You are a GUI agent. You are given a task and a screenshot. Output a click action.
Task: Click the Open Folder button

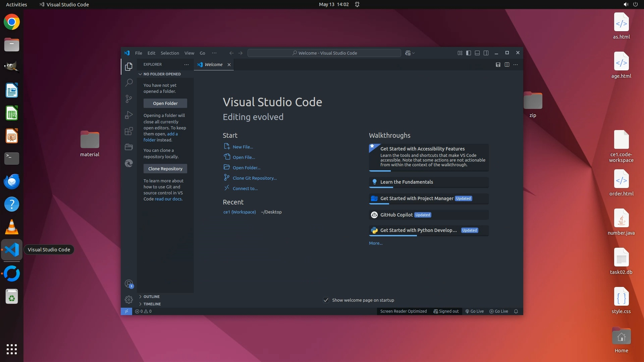coord(165,103)
